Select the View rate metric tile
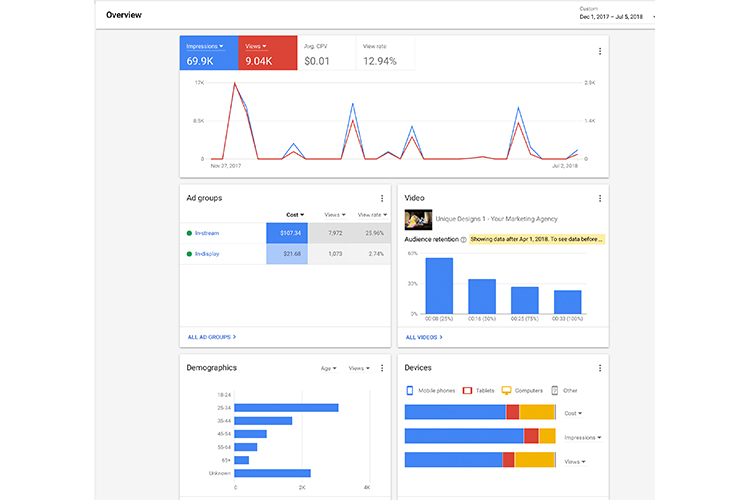750x500 pixels. point(386,53)
